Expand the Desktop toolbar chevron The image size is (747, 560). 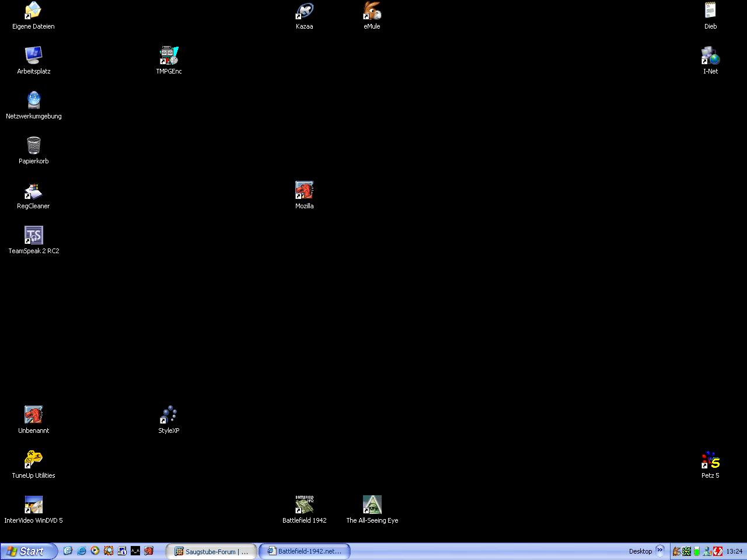(x=660, y=550)
